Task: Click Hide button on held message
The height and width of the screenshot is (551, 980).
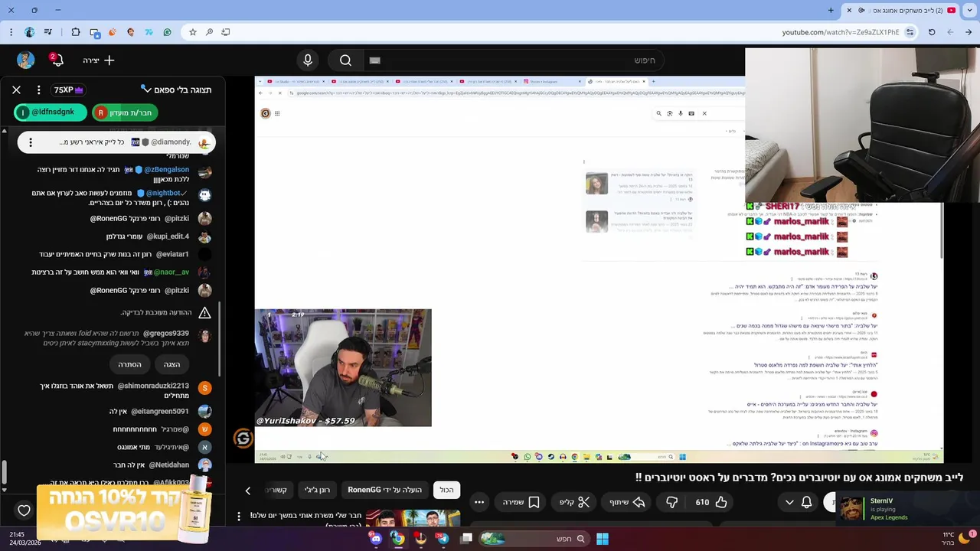Action: [x=129, y=364]
